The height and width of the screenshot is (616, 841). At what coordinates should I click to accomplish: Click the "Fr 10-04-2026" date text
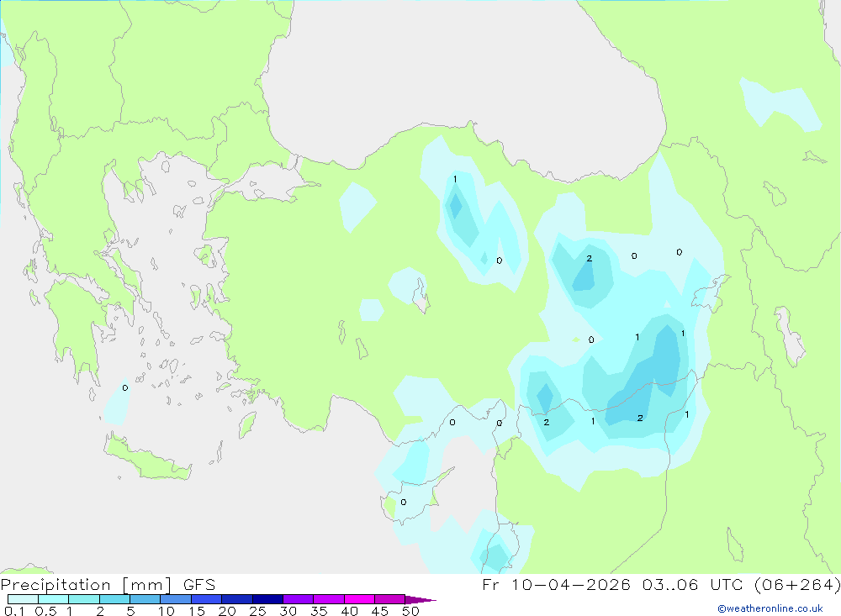point(556,585)
